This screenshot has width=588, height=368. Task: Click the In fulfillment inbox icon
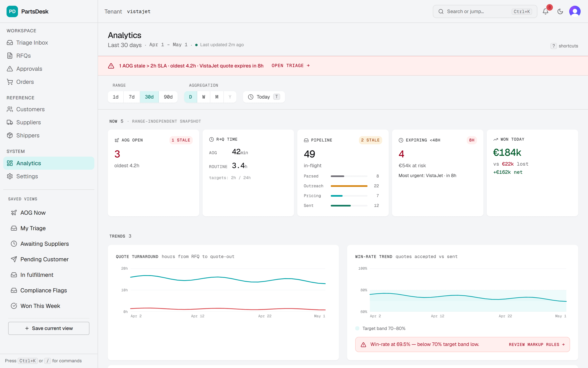pyautogui.click(x=14, y=275)
